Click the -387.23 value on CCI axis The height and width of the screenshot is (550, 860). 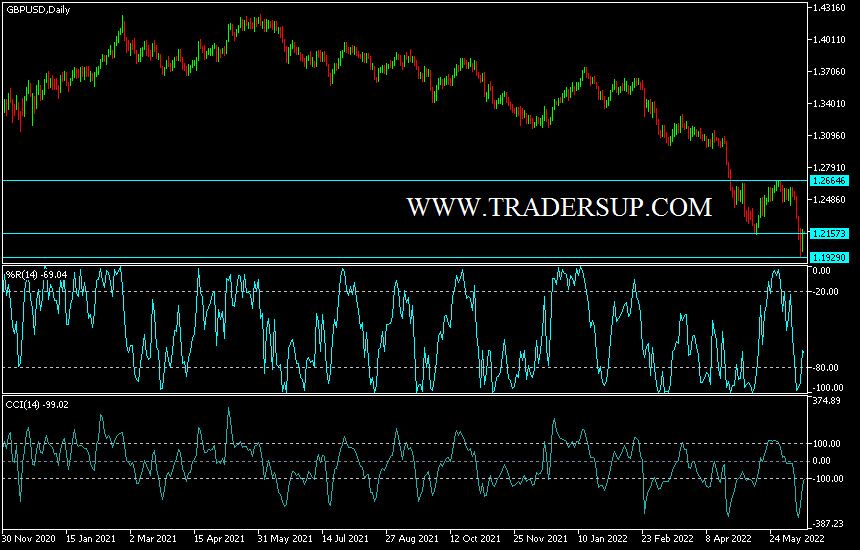tap(828, 524)
